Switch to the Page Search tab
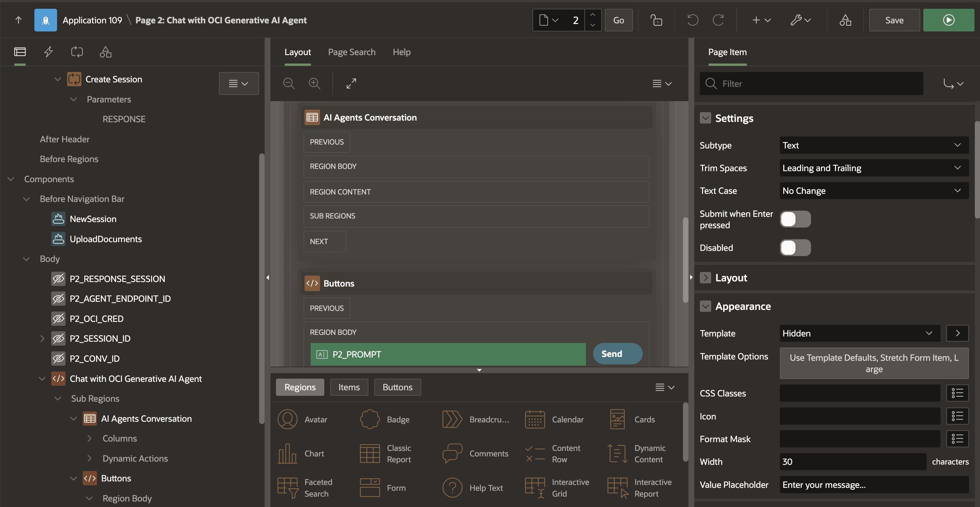The height and width of the screenshot is (507, 980). 352,52
